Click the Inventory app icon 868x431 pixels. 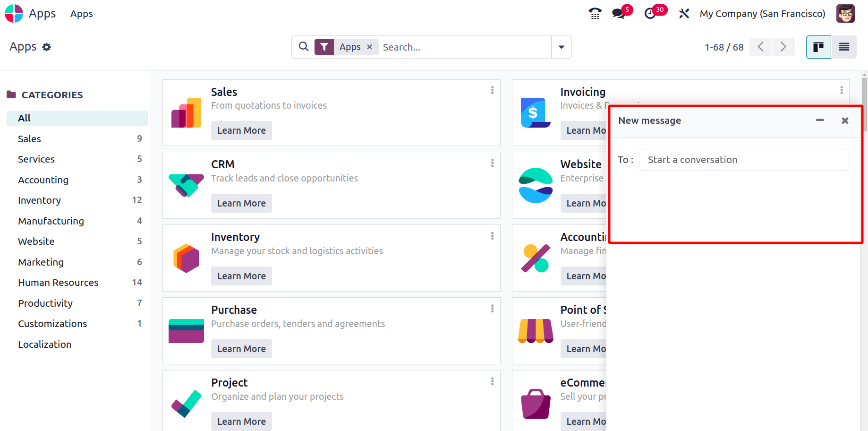tap(186, 258)
